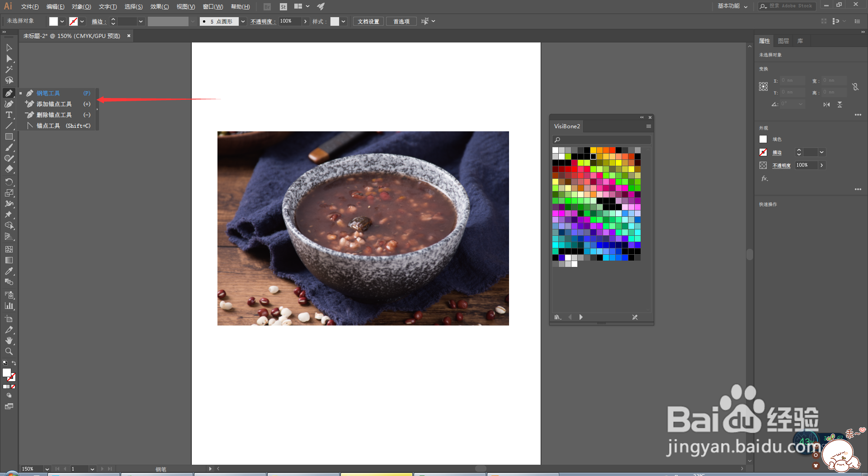868x476 pixels.
Task: Select the Selection tool arrow
Action: coord(9,47)
